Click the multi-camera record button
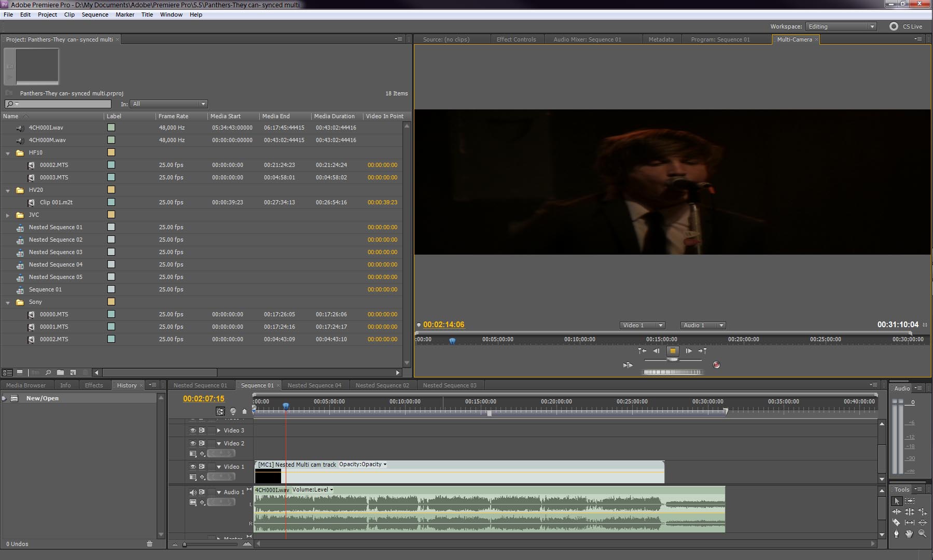The image size is (933, 560). tap(716, 365)
